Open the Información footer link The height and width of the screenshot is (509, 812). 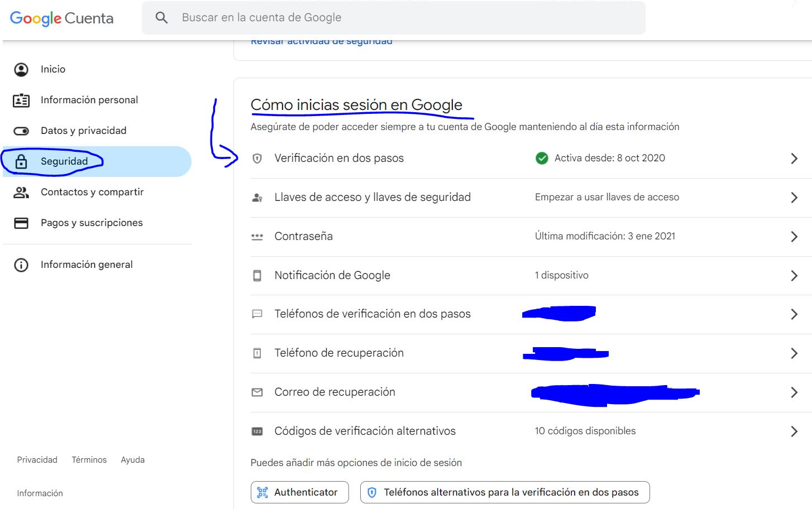click(40, 493)
